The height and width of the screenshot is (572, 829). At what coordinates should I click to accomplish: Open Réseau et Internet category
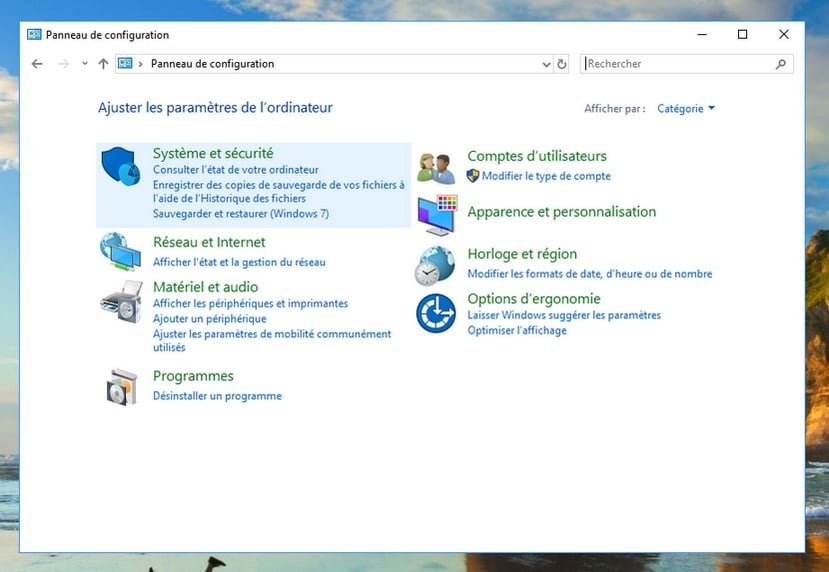[209, 242]
